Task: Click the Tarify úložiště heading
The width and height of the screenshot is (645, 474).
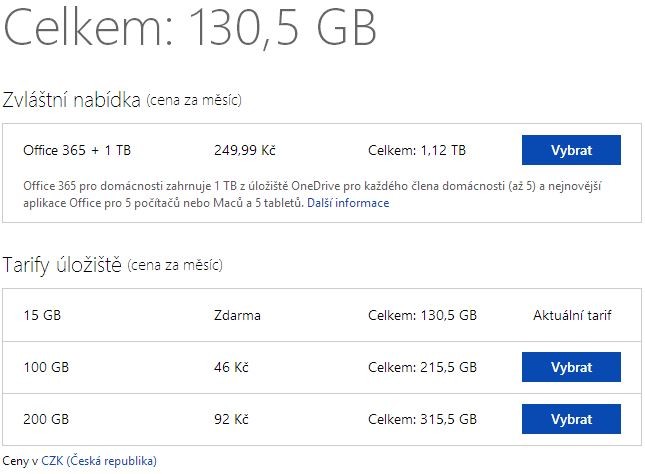Action: [x=62, y=265]
